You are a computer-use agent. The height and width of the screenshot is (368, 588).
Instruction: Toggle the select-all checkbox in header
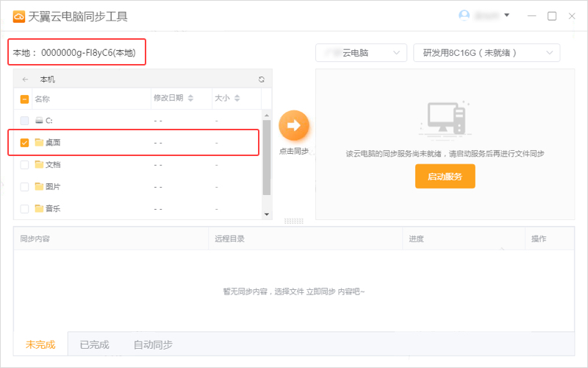point(24,99)
